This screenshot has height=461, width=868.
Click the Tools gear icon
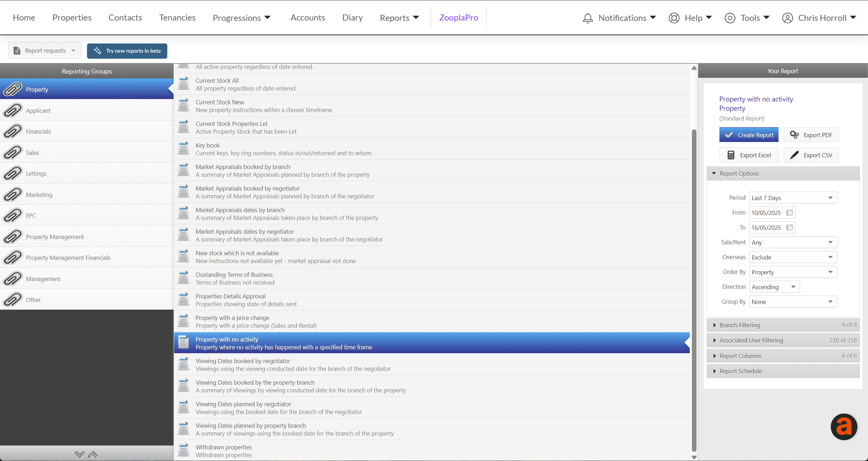[x=730, y=18]
